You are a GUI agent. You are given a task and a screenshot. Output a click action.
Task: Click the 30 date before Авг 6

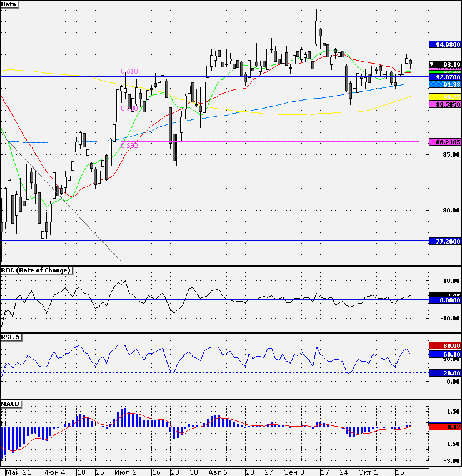click(x=194, y=472)
